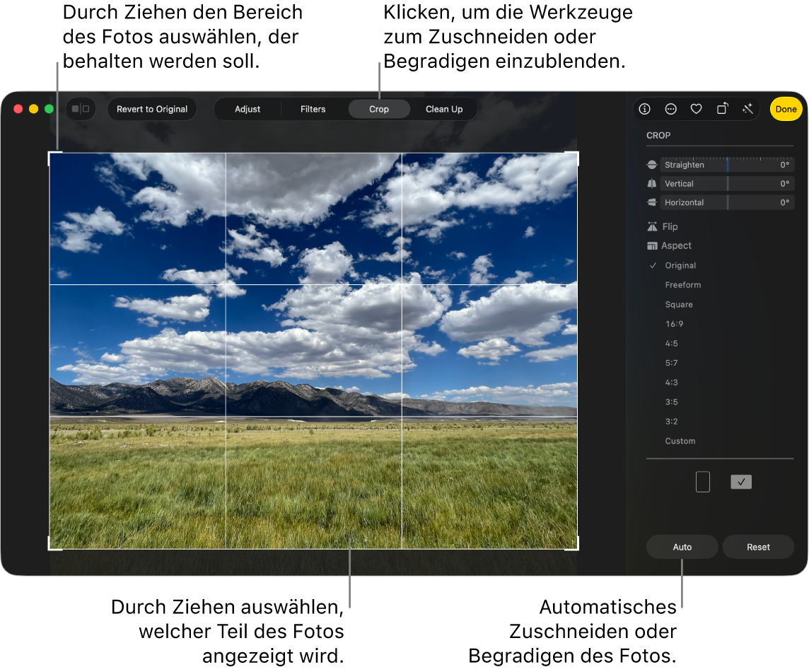
Task: Open the Clean Up tab
Action: [x=443, y=109]
